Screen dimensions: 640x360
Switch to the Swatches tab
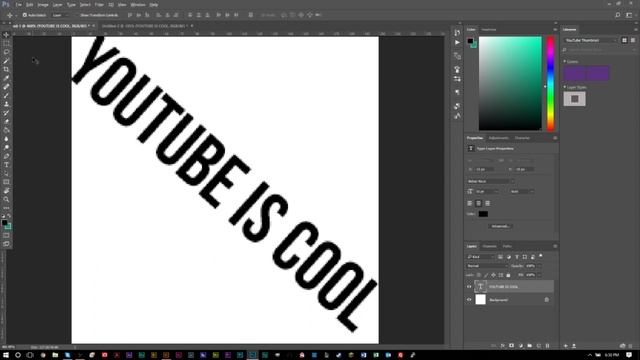point(489,29)
